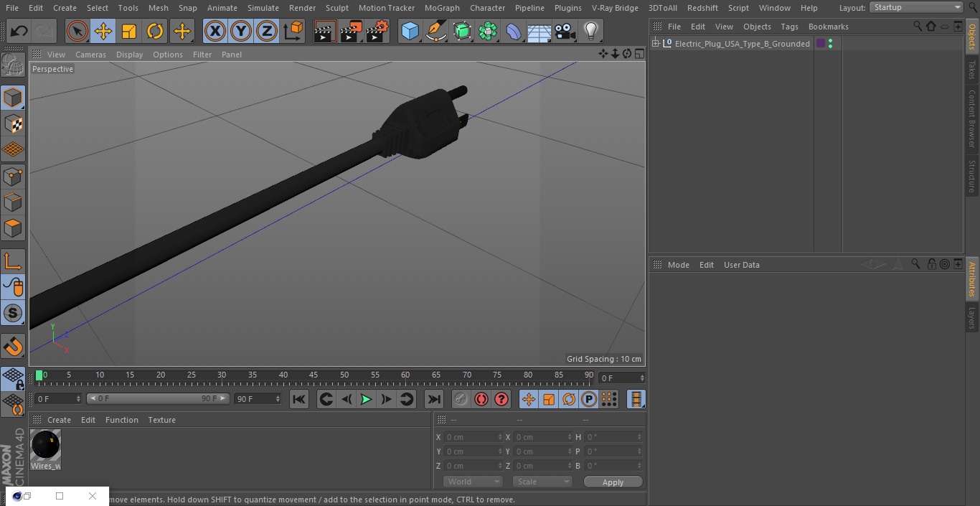The width and height of the screenshot is (980, 506).
Task: Open viewport Display menu
Action: (129, 55)
